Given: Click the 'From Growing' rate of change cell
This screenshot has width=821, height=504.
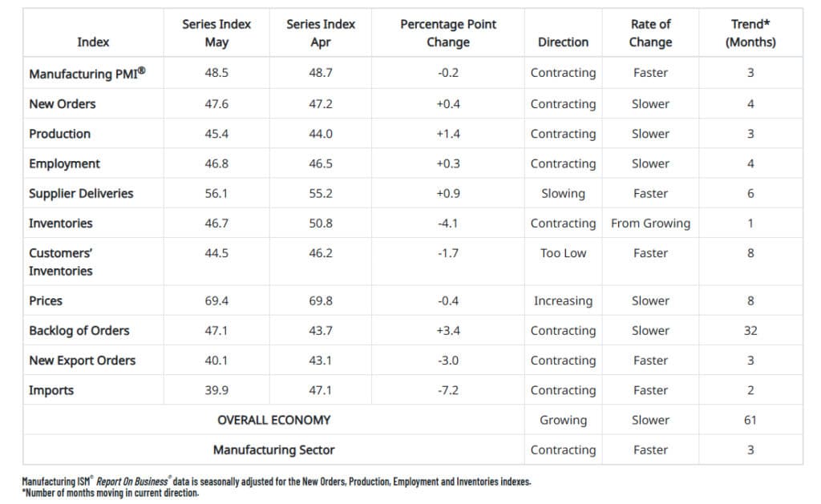Looking at the screenshot, I should tap(650, 224).
